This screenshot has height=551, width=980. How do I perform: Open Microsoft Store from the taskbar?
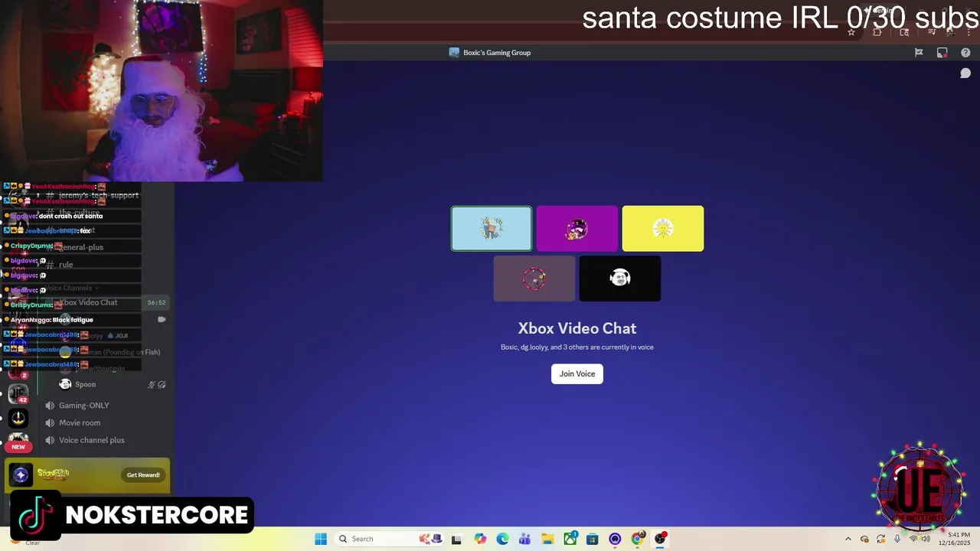[593, 539]
